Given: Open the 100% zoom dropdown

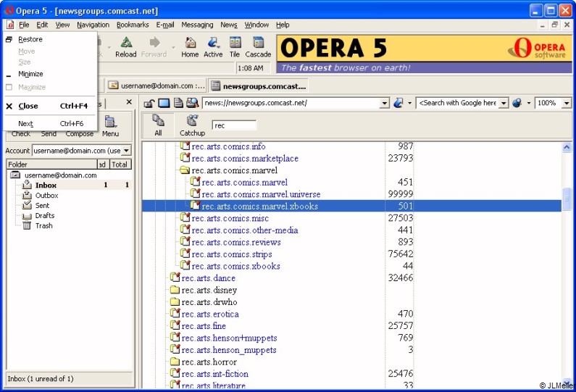Looking at the screenshot, I should coord(566,103).
